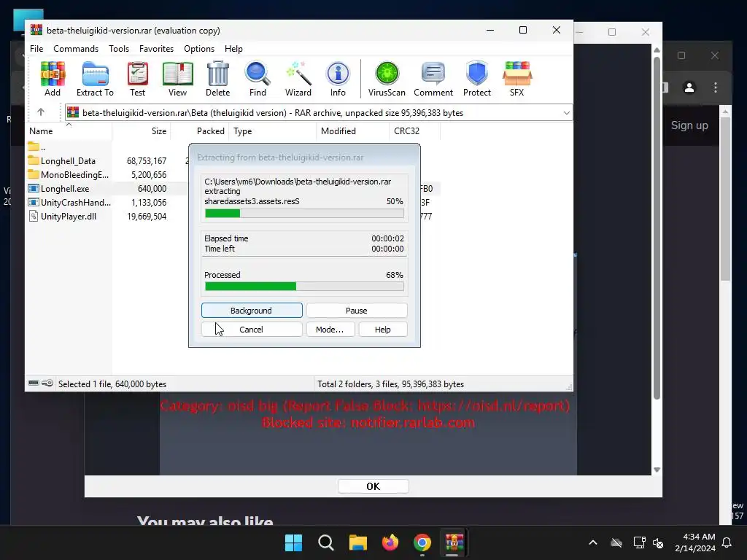The width and height of the screenshot is (747, 560).
Task: Open the Windows Start menu
Action: coord(293,542)
